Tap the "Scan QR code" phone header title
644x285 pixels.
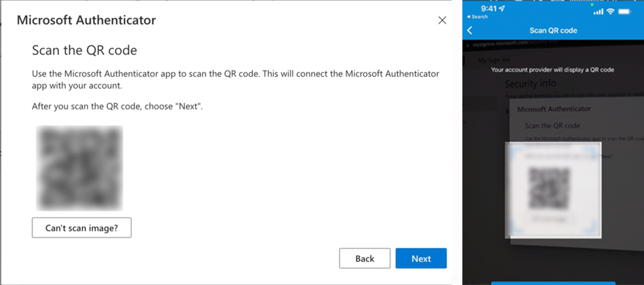(x=552, y=30)
